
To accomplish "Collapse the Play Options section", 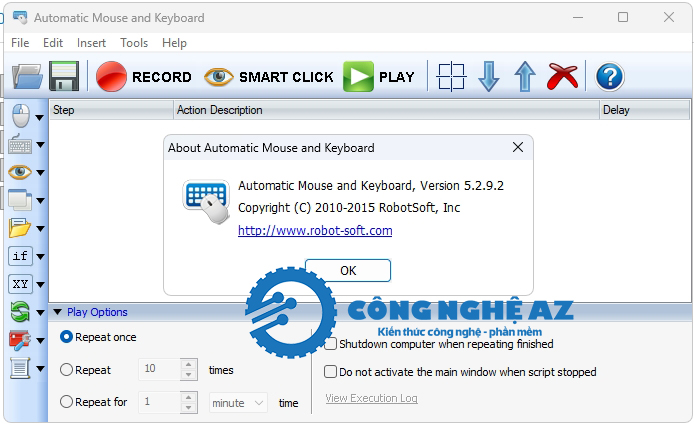I will point(57,312).
